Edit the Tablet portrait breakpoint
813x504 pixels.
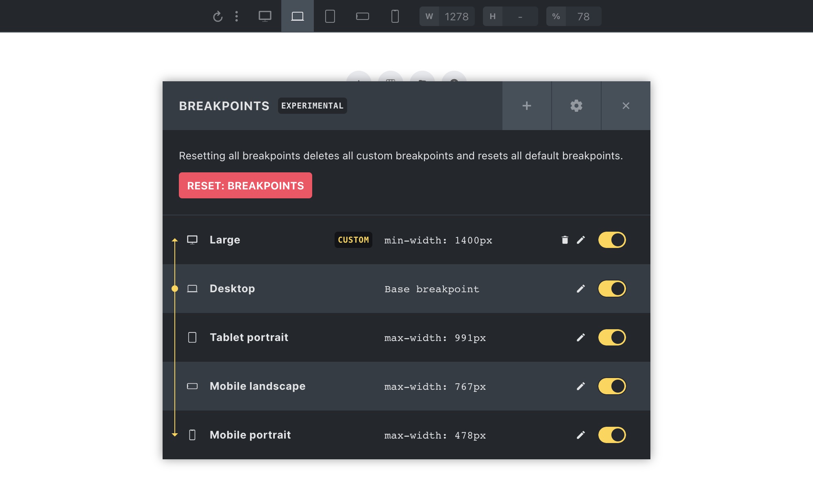click(581, 337)
